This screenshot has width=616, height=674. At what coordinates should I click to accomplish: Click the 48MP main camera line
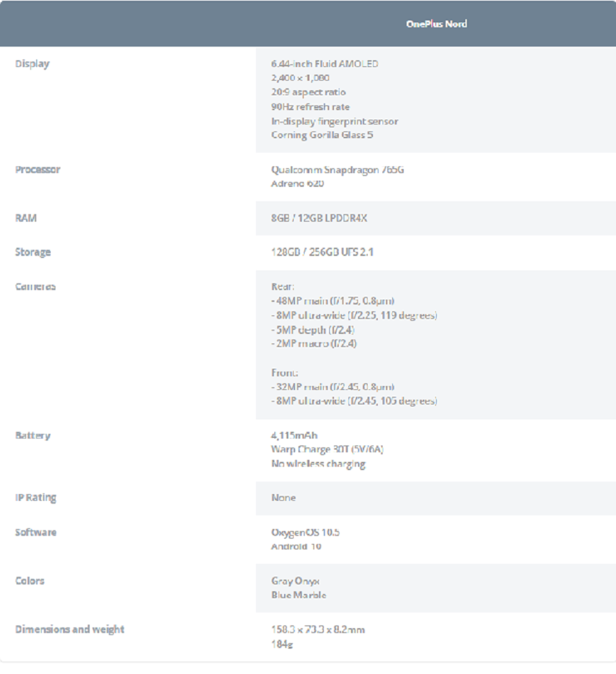point(333,300)
